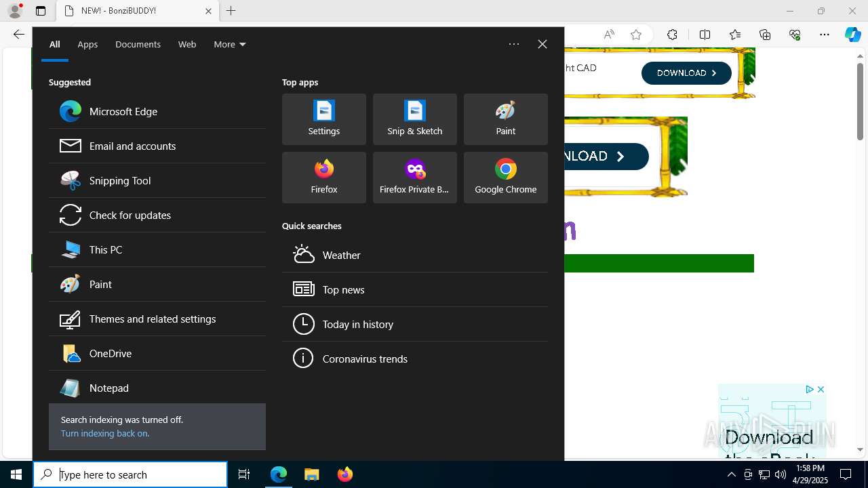Open volume control in system tray

pyautogui.click(x=781, y=474)
